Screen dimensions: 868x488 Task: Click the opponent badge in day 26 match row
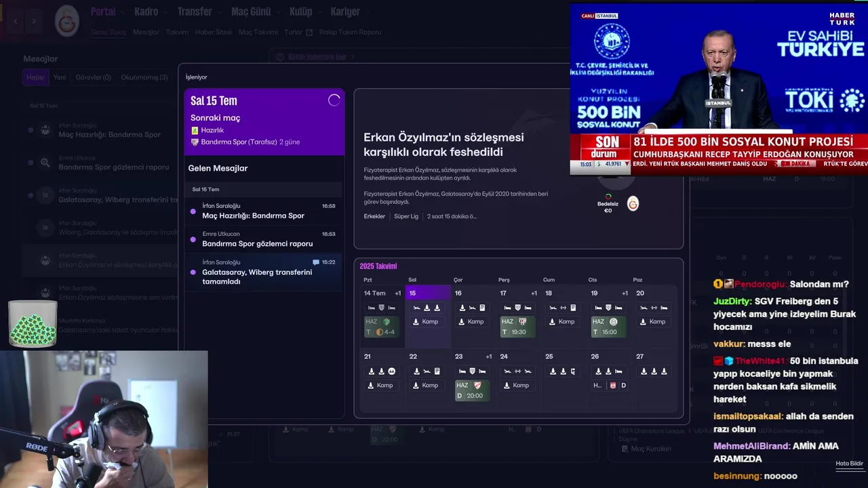pos(613,386)
